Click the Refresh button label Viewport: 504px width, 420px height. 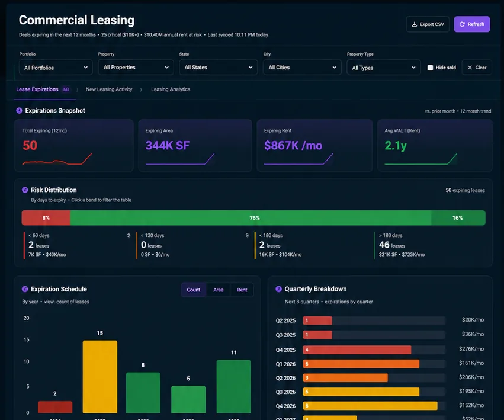[476, 24]
